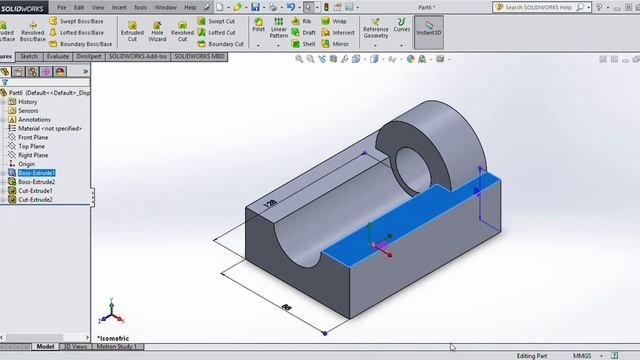This screenshot has height=360, width=640.
Task: Open the Linear Pattern dropdown arrow
Action: (279, 46)
